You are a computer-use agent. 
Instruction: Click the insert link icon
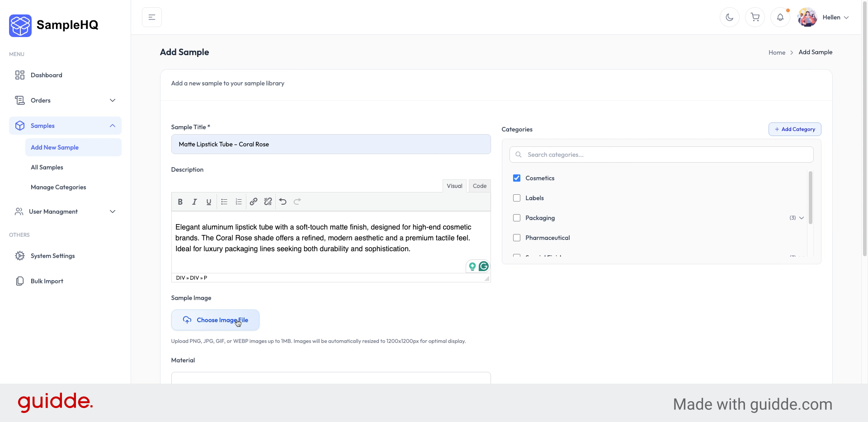253,202
